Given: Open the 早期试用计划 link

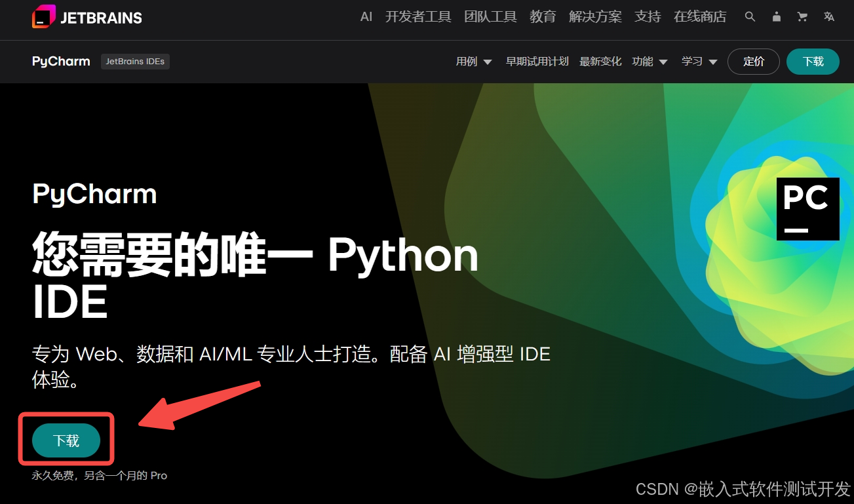Looking at the screenshot, I should coord(537,61).
